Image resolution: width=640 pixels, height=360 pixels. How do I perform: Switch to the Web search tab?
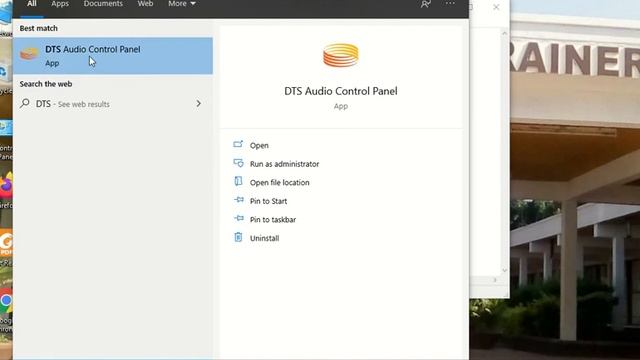tap(145, 4)
